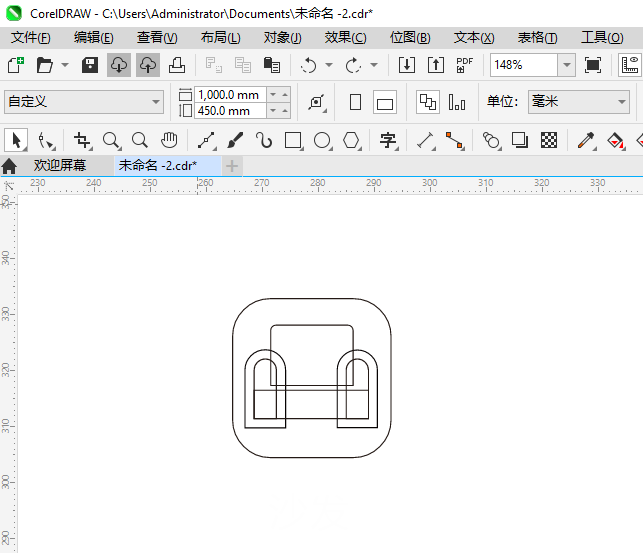Expand Open file dropdown arrow

pyautogui.click(x=65, y=65)
